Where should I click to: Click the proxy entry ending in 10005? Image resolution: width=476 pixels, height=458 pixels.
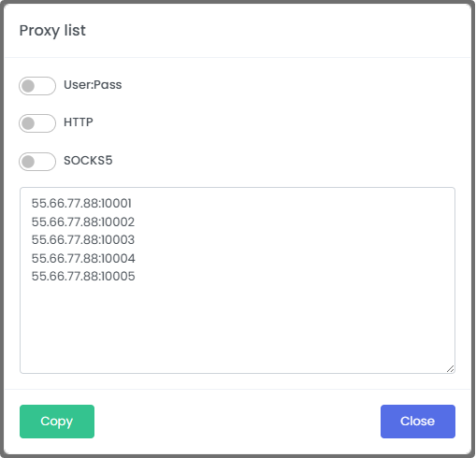(x=83, y=277)
